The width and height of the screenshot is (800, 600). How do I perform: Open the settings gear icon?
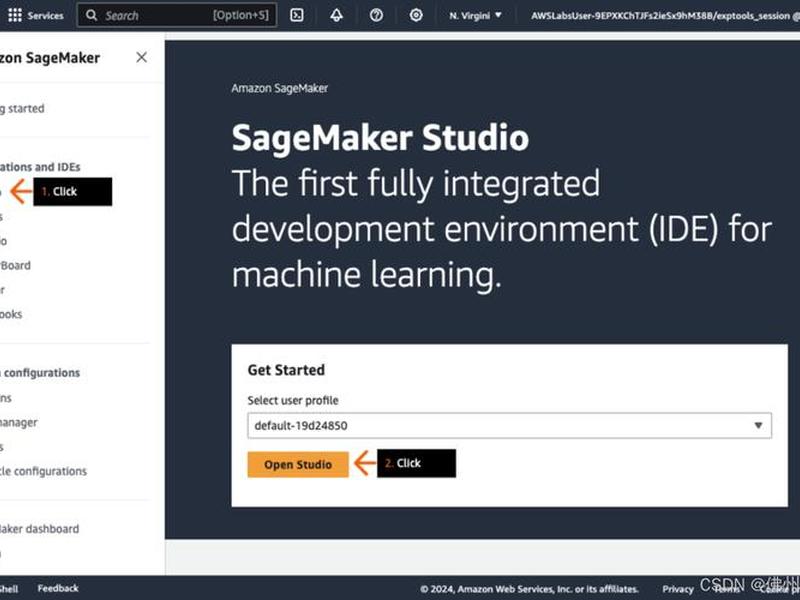coord(416,15)
